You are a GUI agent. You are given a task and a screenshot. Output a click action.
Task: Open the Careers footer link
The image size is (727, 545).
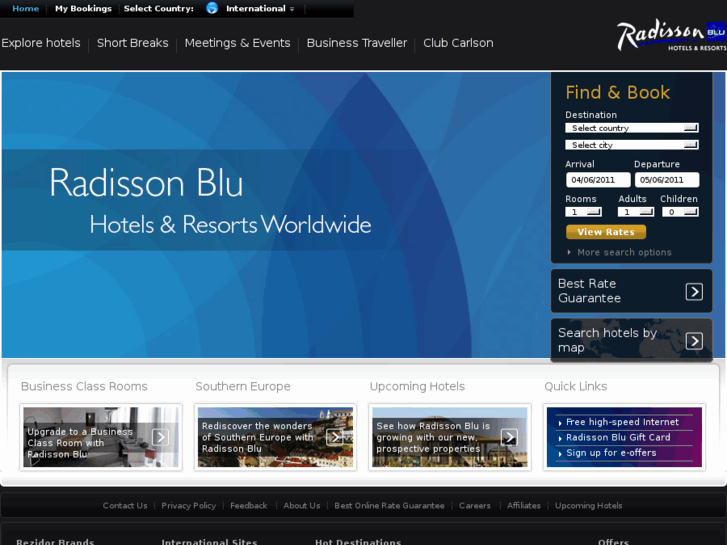(475, 506)
